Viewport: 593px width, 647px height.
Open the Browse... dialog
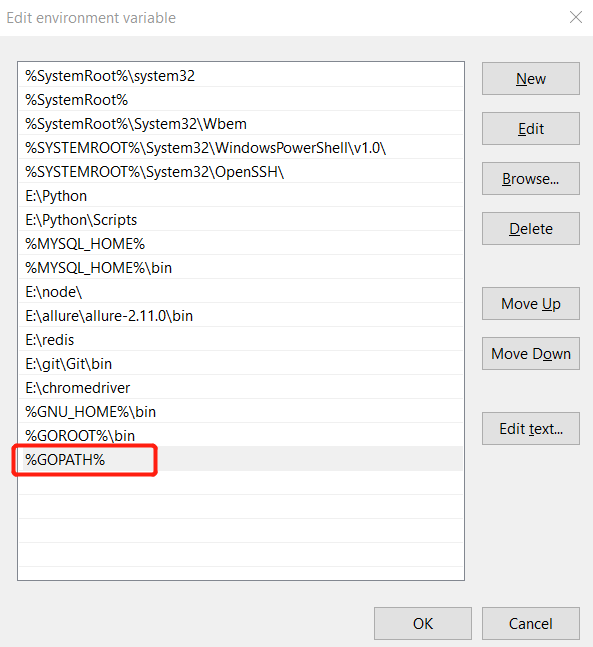point(531,179)
